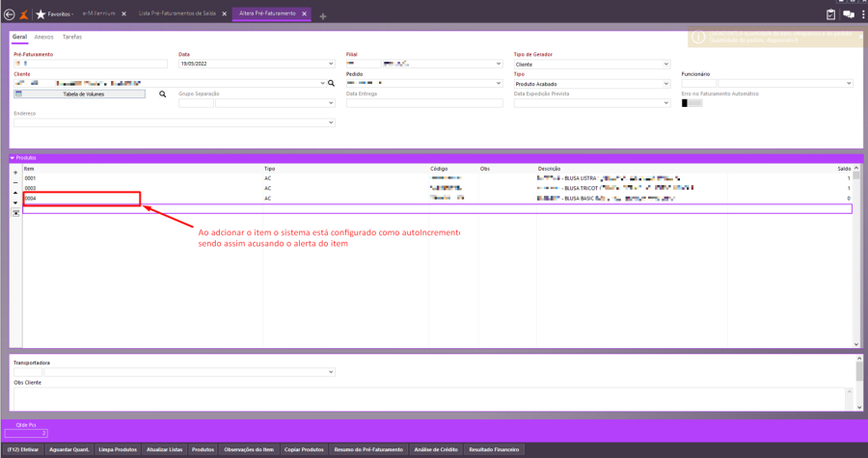Image resolution: width=868 pixels, height=458 pixels.
Task: Open the chat messages icon
Action: [x=849, y=14]
